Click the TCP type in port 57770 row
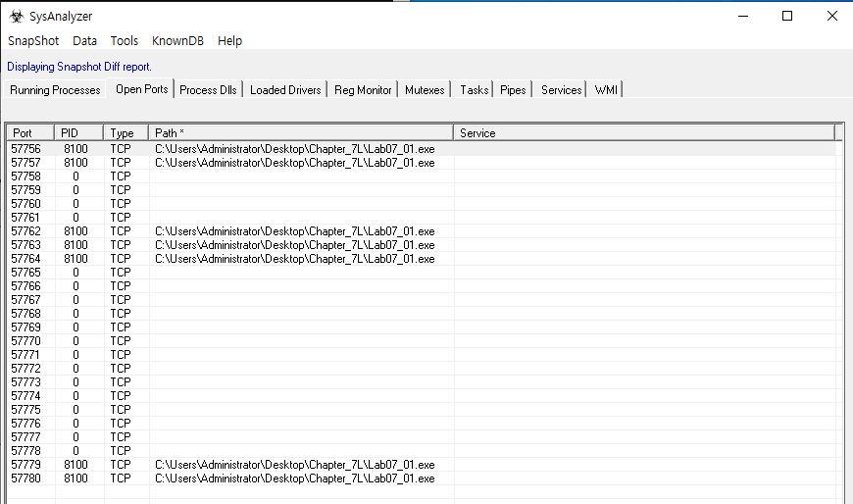853x504 pixels. 121,340
